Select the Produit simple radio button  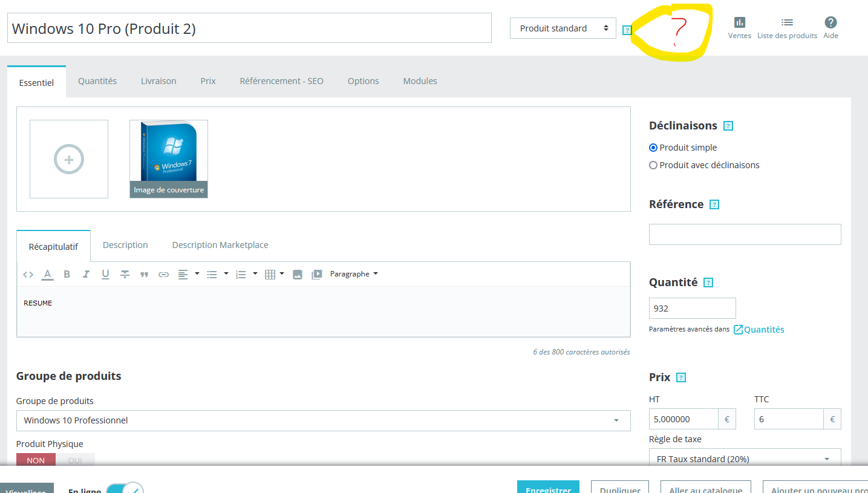[x=653, y=148]
